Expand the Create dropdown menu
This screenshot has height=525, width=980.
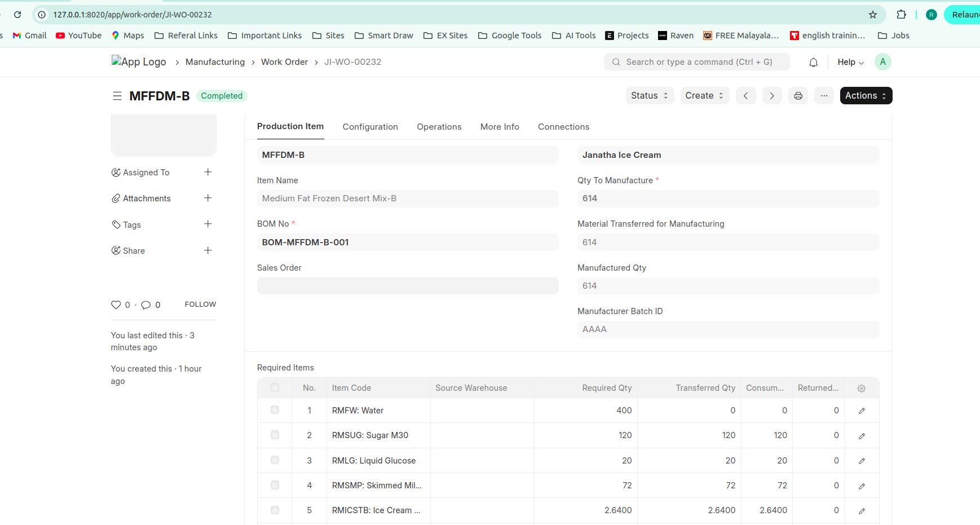pos(704,96)
